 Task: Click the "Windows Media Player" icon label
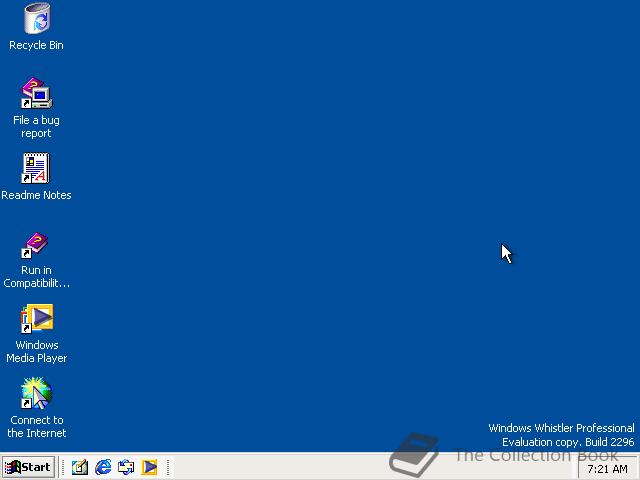tap(37, 351)
